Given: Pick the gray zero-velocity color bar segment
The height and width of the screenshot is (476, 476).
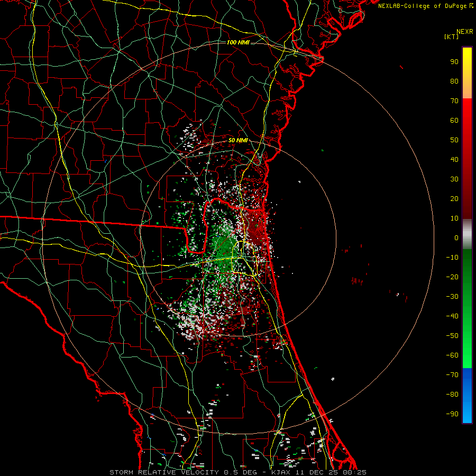Looking at the screenshot, I should [x=467, y=234].
